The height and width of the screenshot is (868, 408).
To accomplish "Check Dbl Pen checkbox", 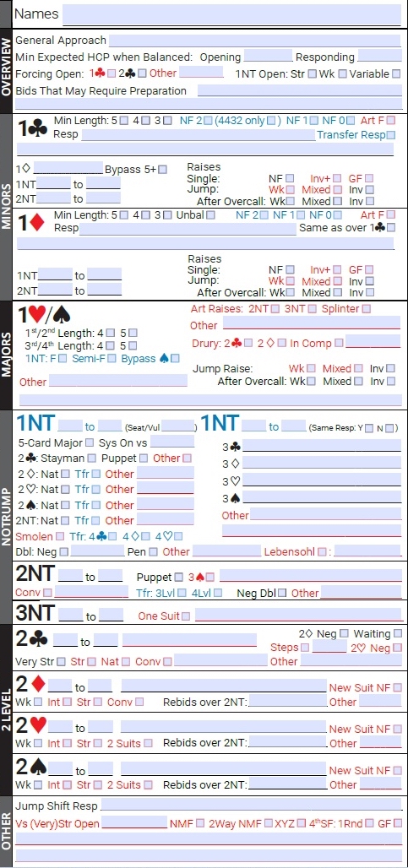I will pyautogui.click(x=154, y=552).
